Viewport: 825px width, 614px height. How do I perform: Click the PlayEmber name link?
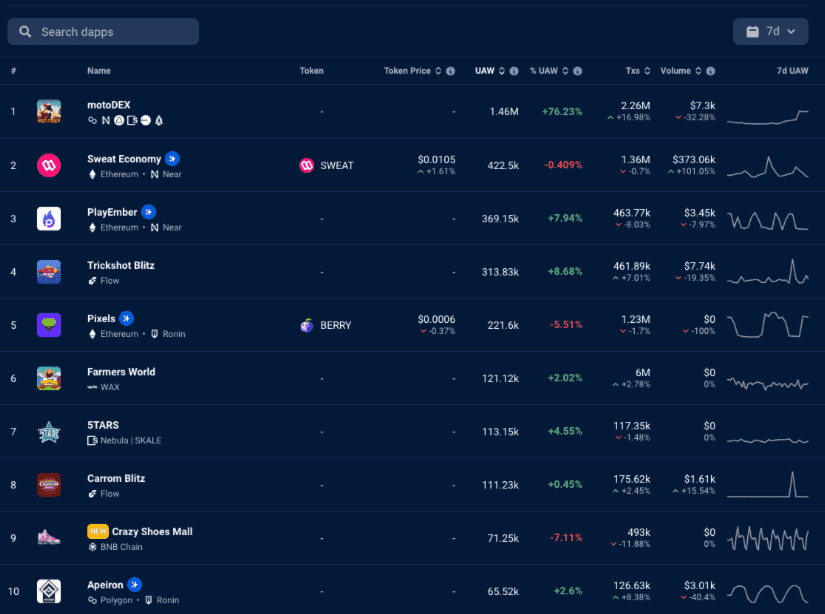(112, 212)
